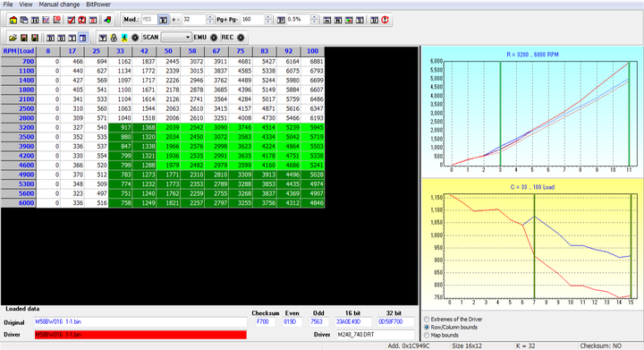Click the 3D colored cube icon
The width and height of the screenshot is (644, 350).
click(x=107, y=20)
